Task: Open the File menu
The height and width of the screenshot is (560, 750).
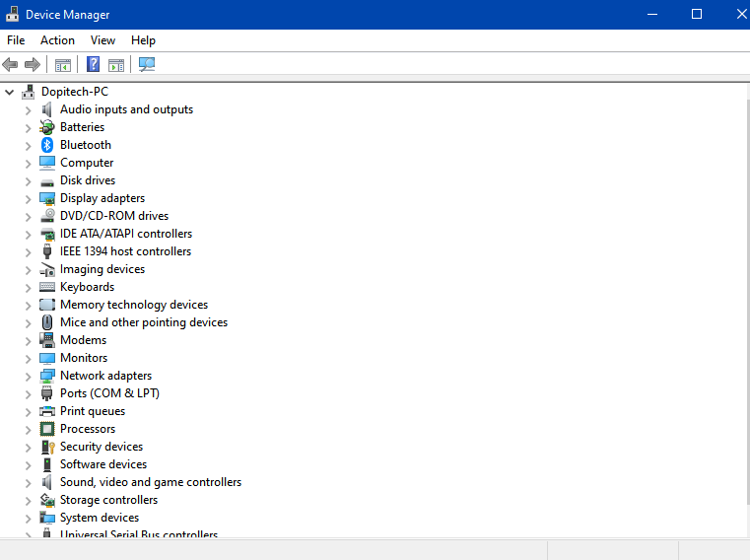Action: [x=16, y=40]
